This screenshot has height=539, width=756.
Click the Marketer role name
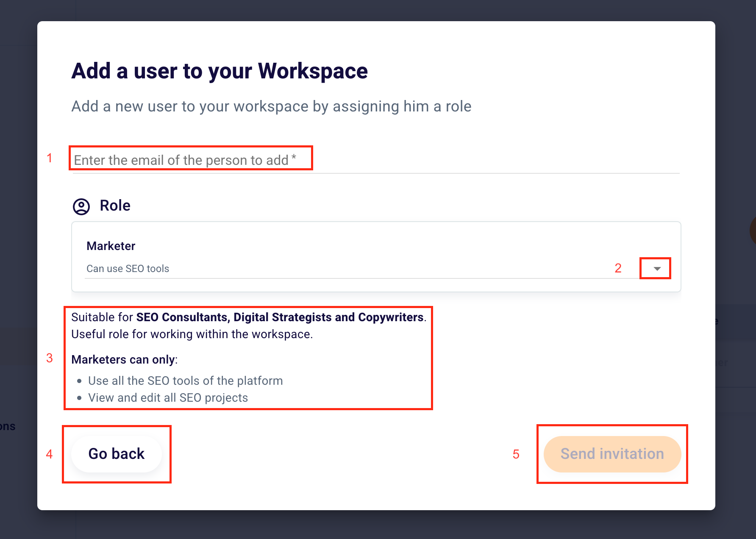111,246
